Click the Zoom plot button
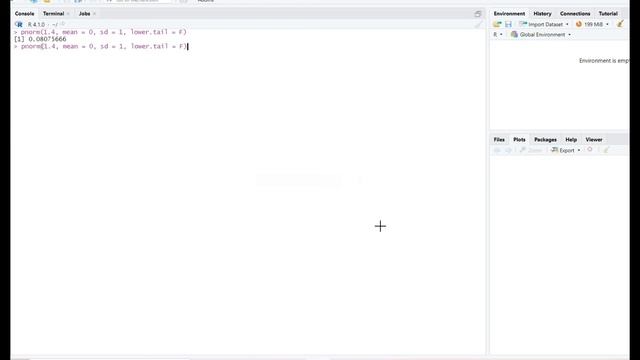640x360 pixels. point(531,150)
